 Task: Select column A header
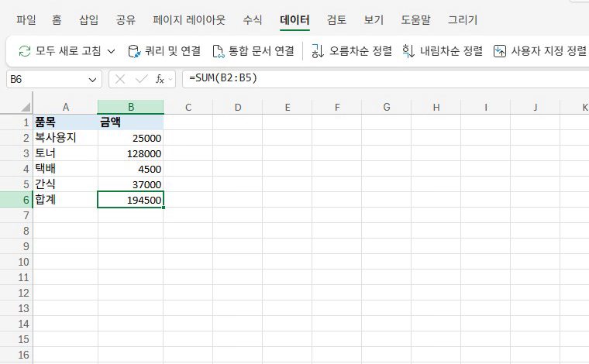click(x=65, y=108)
